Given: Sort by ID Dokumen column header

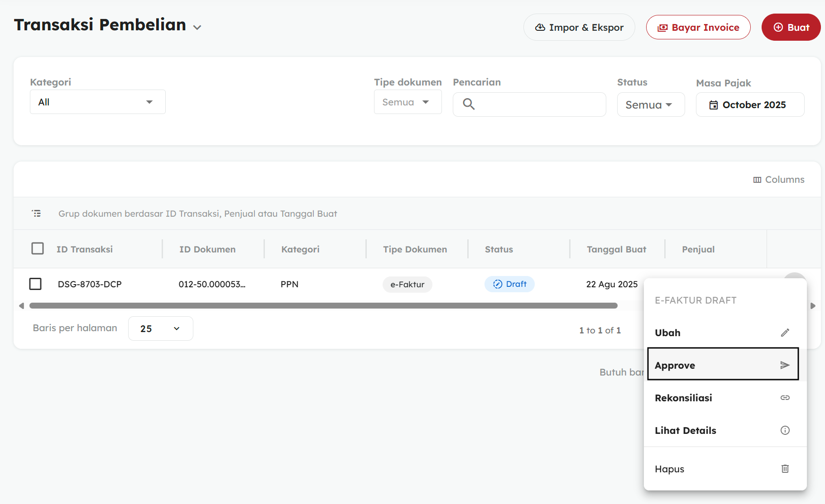Looking at the screenshot, I should coord(207,249).
